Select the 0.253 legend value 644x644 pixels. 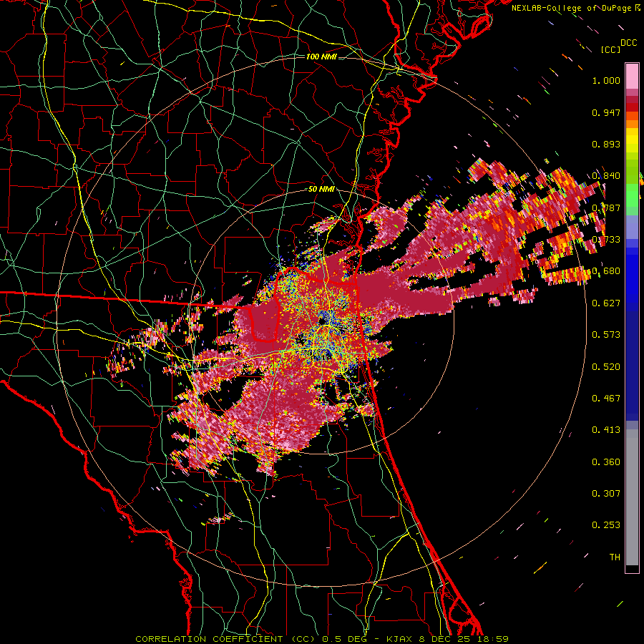[x=606, y=525]
